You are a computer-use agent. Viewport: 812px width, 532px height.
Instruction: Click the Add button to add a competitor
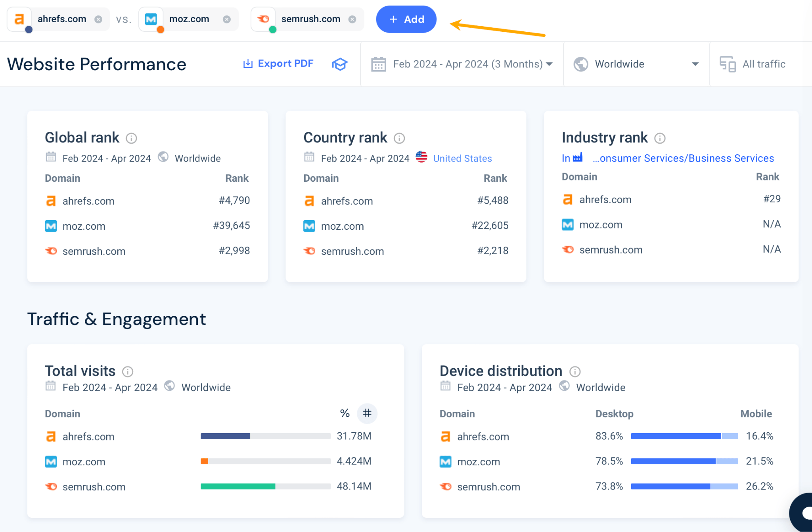(406, 19)
